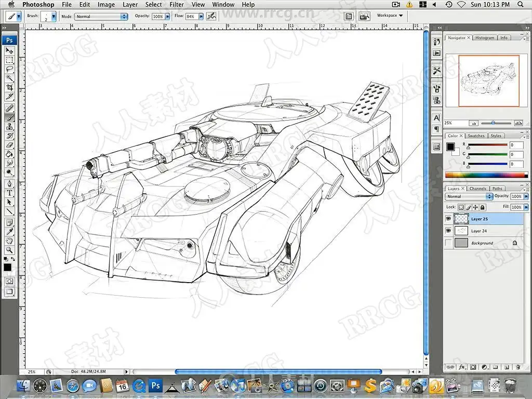Hide Layer 25 using its eye icon
Image resolution: width=532 pixels, height=399 pixels.
click(448, 219)
